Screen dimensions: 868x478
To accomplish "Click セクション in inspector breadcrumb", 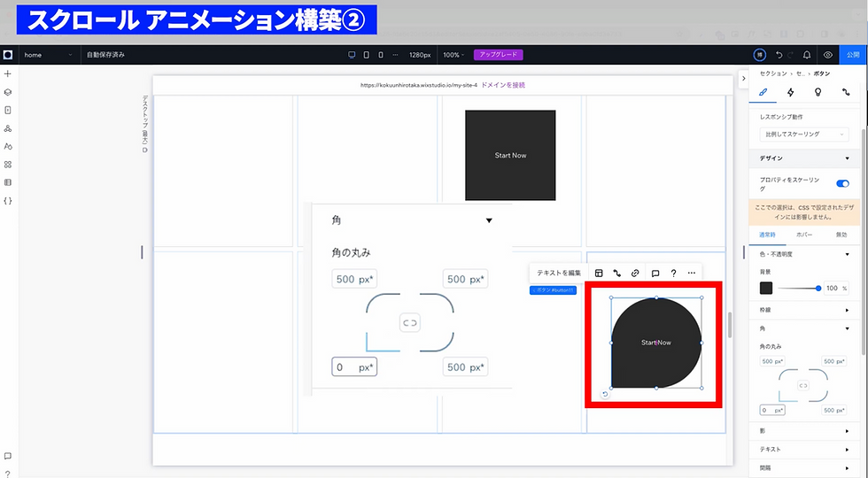I will (772, 73).
